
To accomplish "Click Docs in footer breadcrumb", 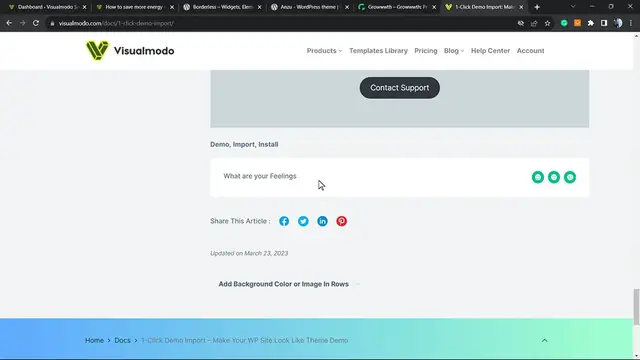I will coord(122,340).
